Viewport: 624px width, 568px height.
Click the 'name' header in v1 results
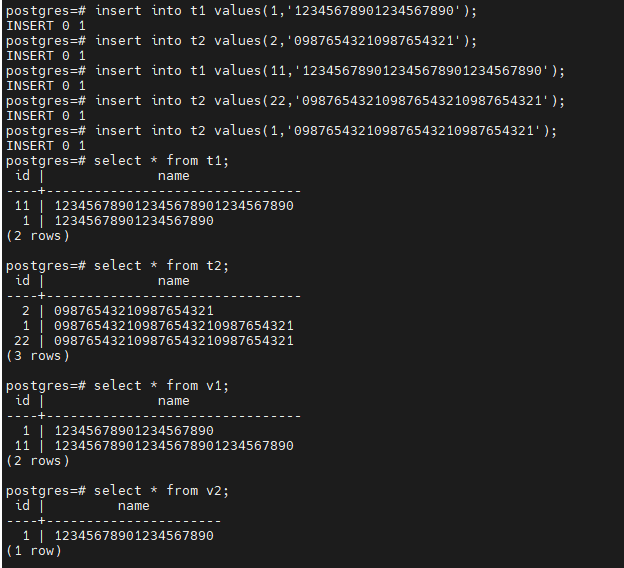pyautogui.click(x=173, y=401)
